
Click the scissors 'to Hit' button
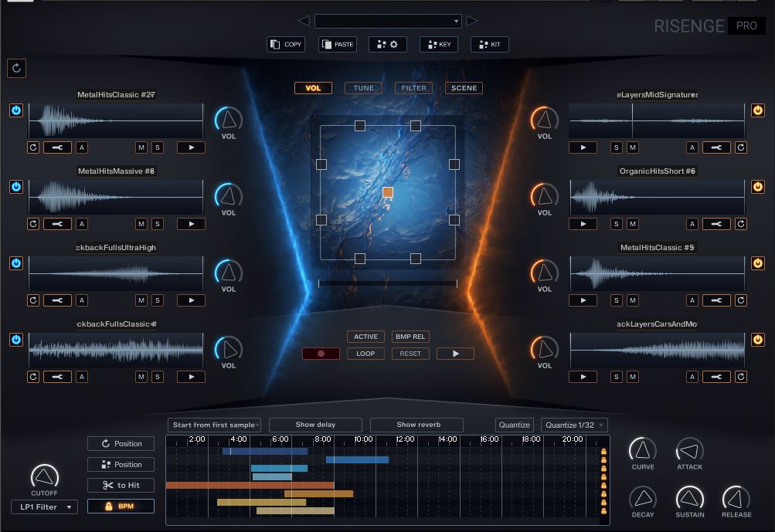tap(121, 486)
